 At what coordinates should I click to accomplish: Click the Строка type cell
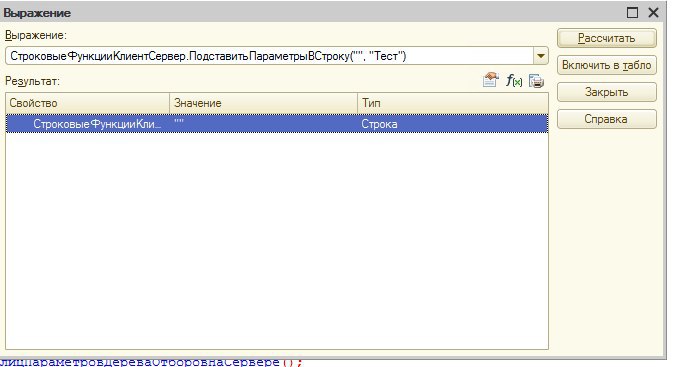pos(453,124)
